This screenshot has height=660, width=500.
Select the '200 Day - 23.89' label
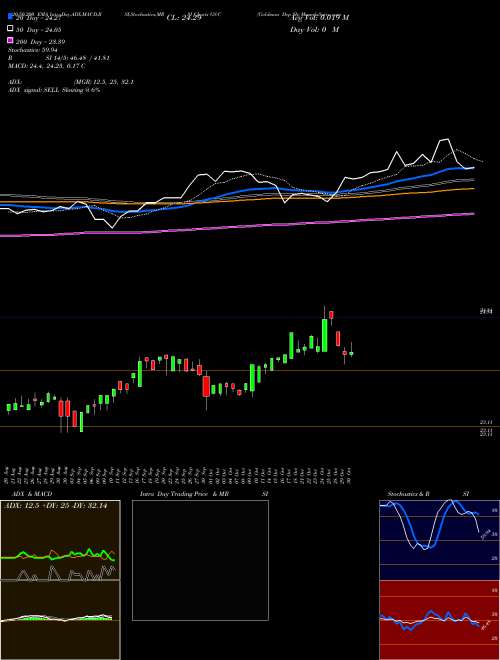[x=40, y=42]
